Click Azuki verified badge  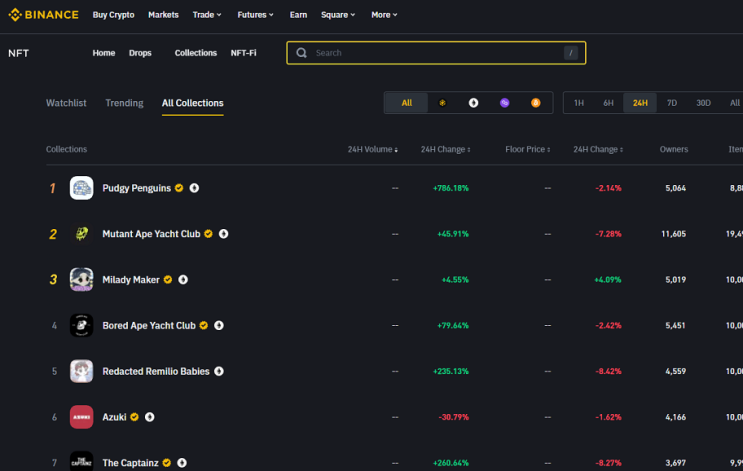(x=135, y=417)
